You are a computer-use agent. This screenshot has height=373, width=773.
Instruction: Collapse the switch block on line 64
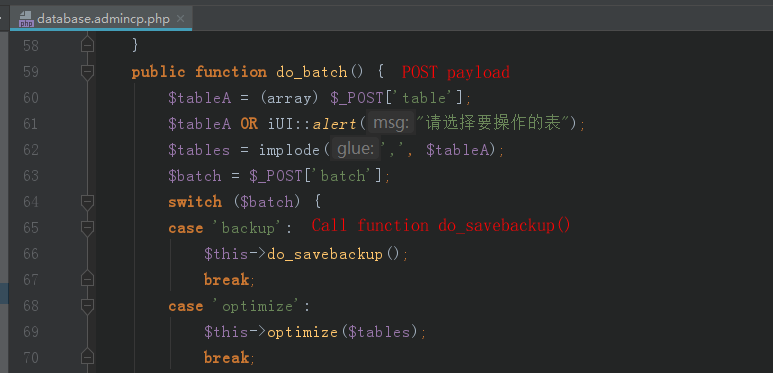(87, 202)
